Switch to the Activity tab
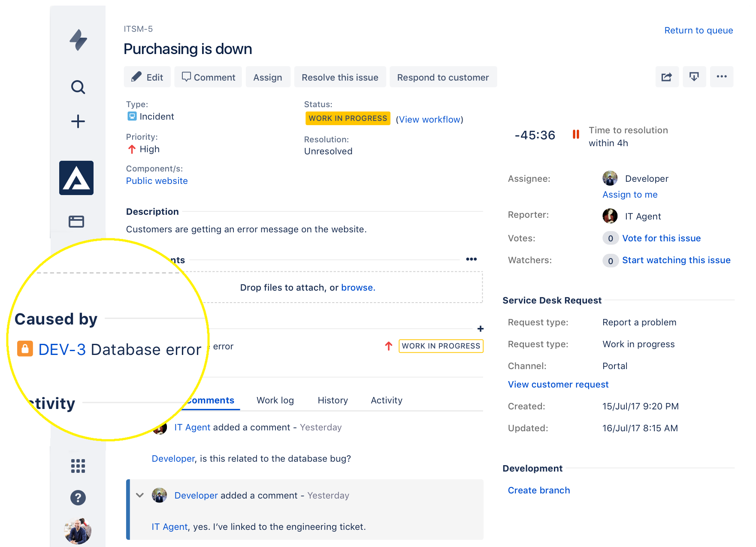This screenshot has height=547, width=756. pyautogui.click(x=387, y=400)
